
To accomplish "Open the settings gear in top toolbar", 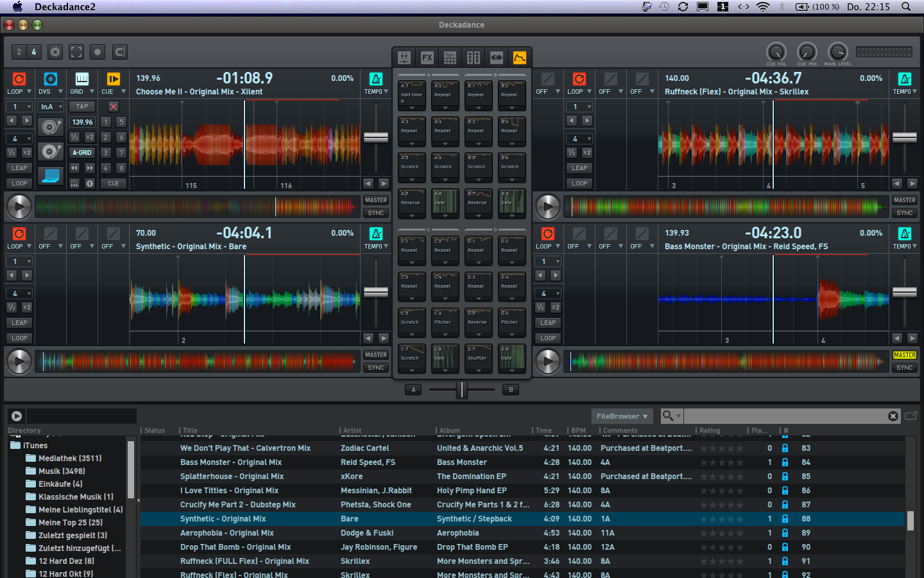I will click(x=55, y=52).
